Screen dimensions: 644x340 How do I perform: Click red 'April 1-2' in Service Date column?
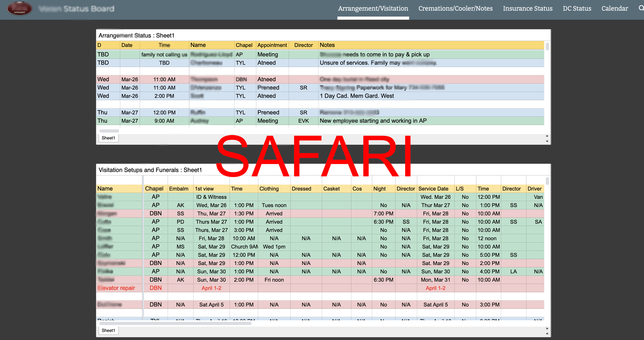click(436, 288)
